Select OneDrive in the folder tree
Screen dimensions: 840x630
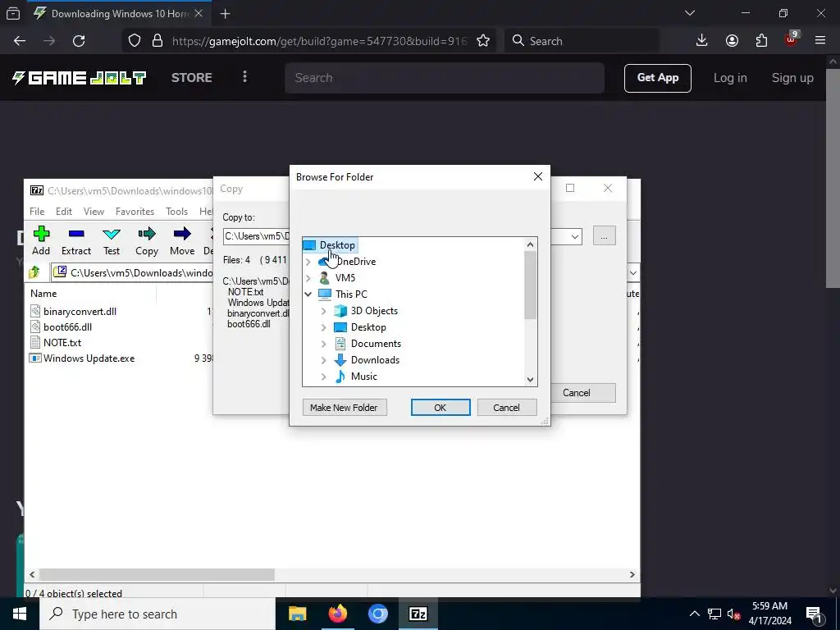[356, 262]
